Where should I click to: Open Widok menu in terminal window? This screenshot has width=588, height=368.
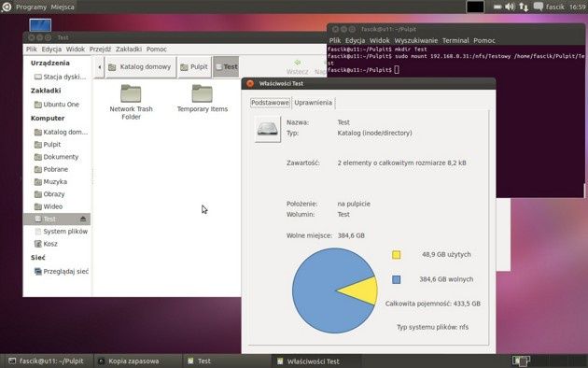point(380,40)
